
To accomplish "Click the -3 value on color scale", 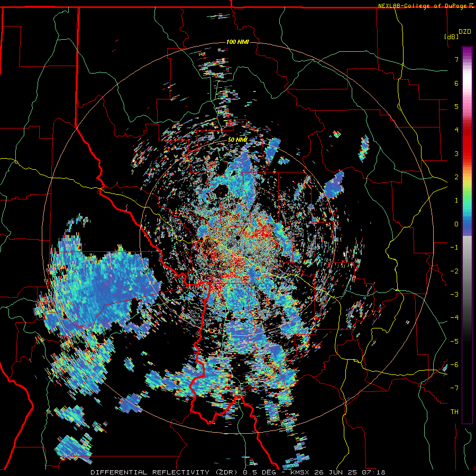I will pyautogui.click(x=454, y=295).
